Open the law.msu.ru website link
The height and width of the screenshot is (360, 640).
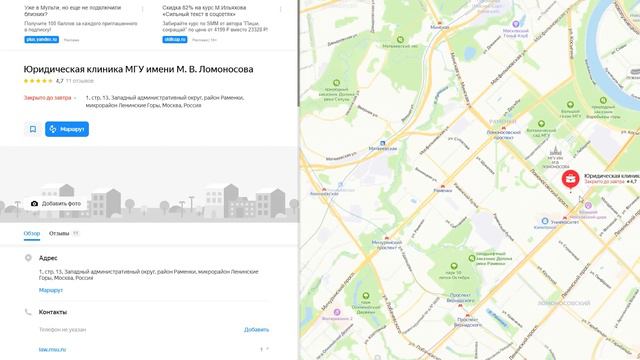tap(52, 349)
